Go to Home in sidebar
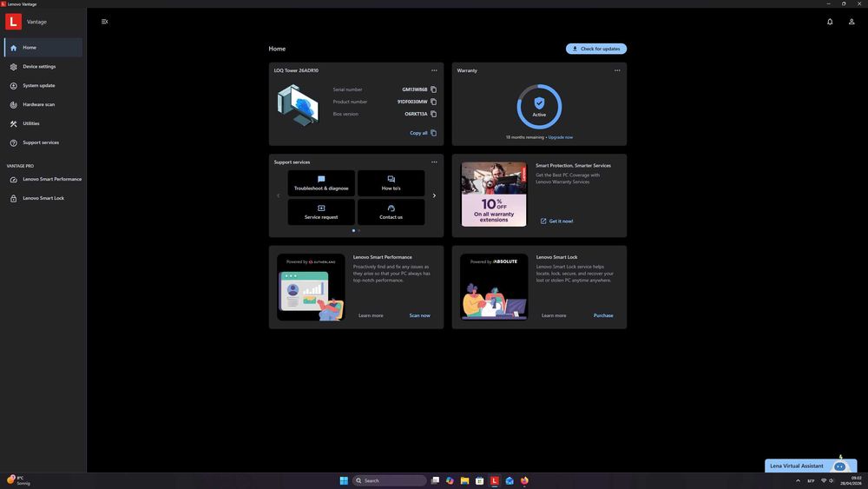The height and width of the screenshot is (489, 868). click(43, 48)
